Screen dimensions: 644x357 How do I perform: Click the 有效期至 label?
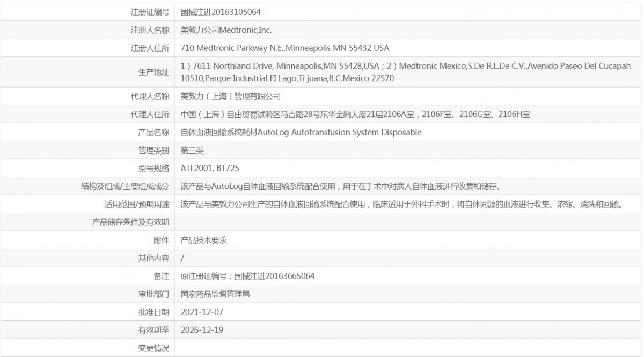[x=153, y=330]
